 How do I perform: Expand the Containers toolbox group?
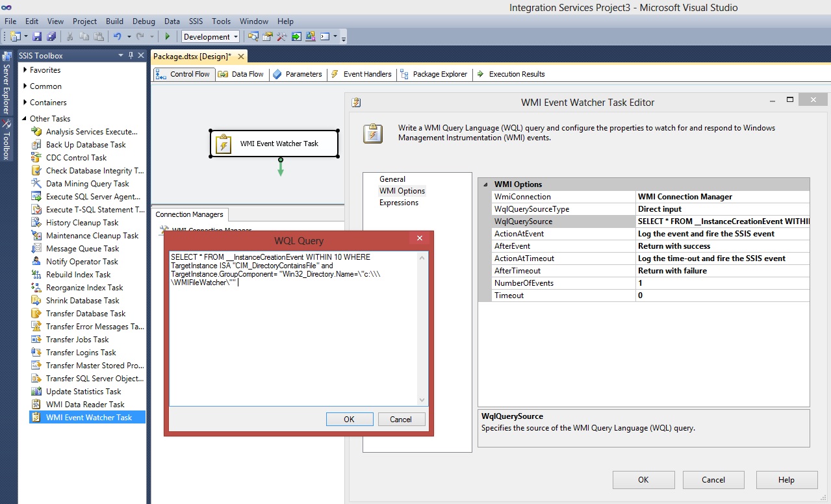[25, 103]
